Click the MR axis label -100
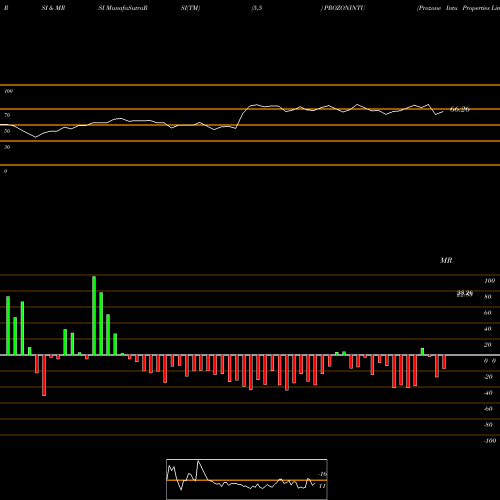The image size is (500, 500). 490,441
